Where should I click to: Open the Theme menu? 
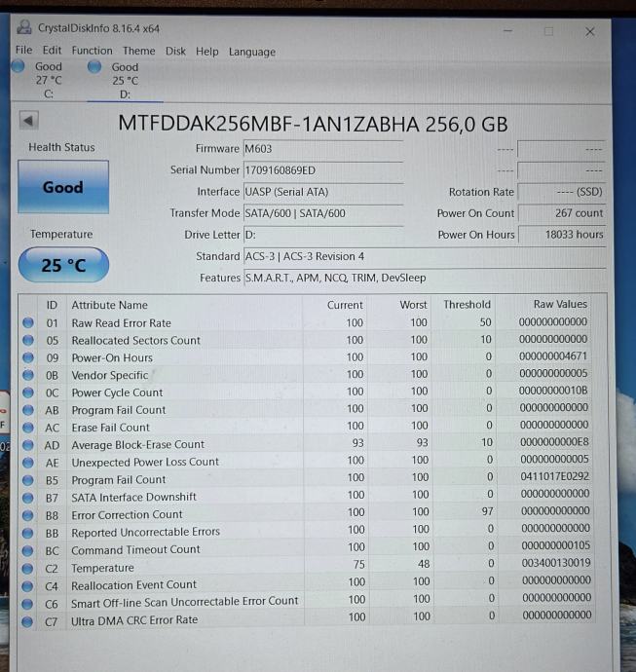pos(139,51)
